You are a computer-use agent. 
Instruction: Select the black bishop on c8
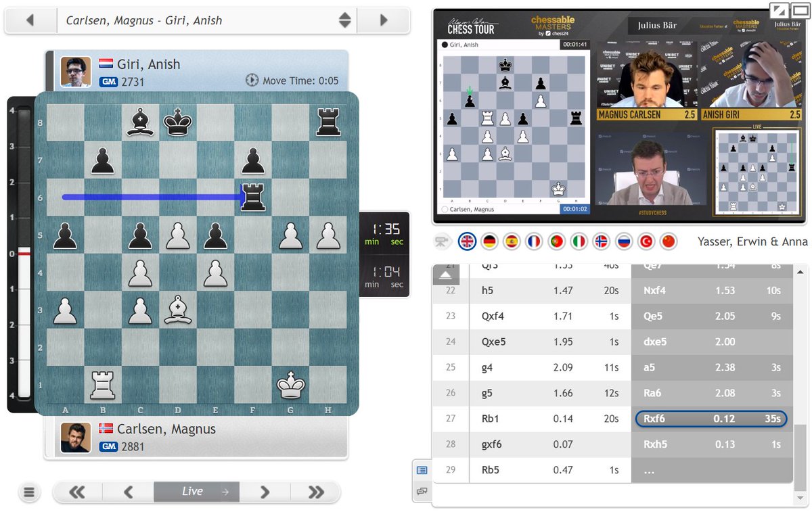point(141,122)
